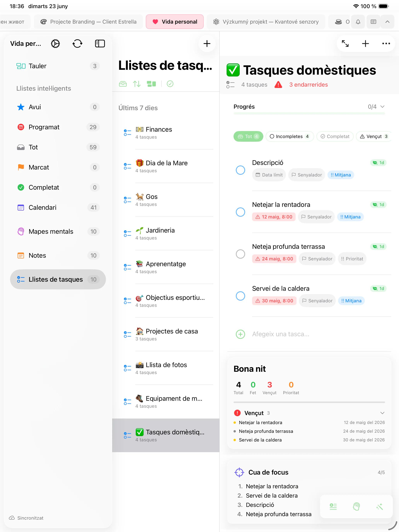Filter by Vençut chip
The image size is (399, 532).
coord(374,136)
